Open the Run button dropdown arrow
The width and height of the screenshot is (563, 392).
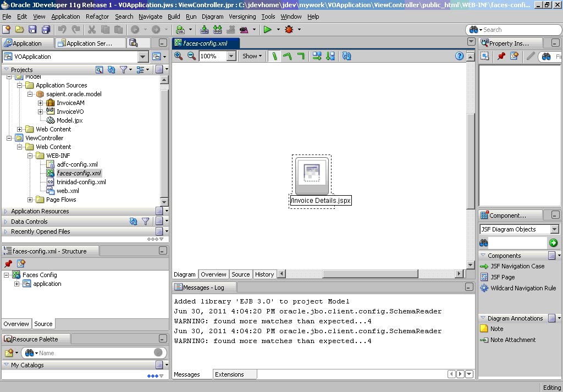[278, 30]
